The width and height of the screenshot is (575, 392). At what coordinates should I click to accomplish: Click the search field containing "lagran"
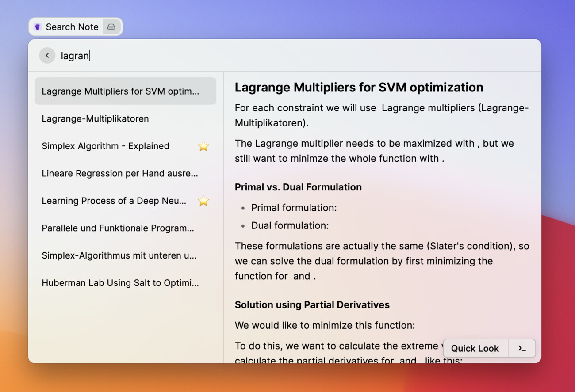click(x=265, y=56)
